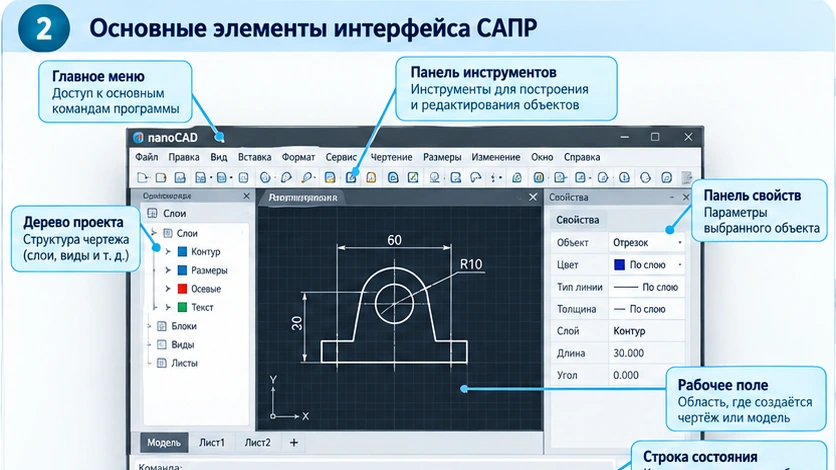Open the Вставка menu
Viewport: 836px width, 470px height.
click(x=254, y=157)
